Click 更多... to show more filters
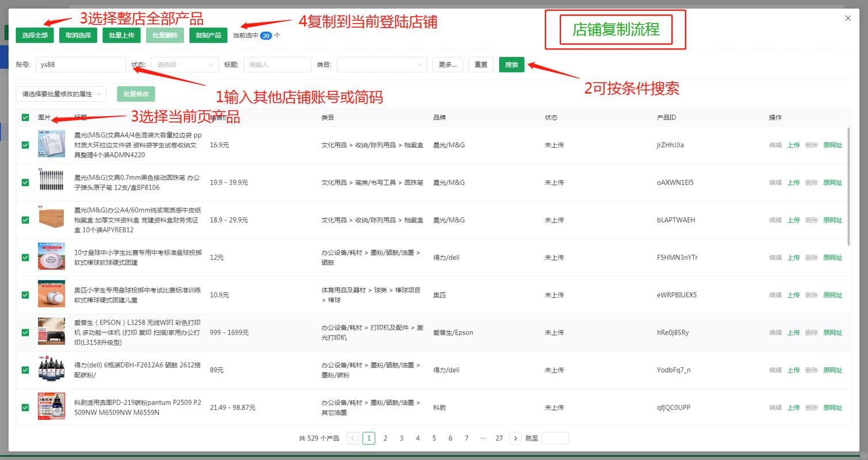Viewport: 868px width, 460px height. [448, 64]
